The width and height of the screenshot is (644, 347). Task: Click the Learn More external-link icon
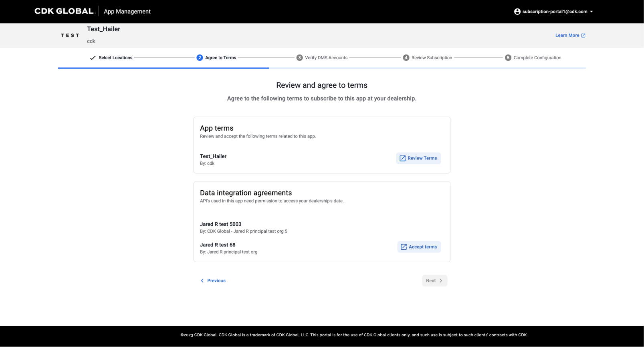[583, 35]
